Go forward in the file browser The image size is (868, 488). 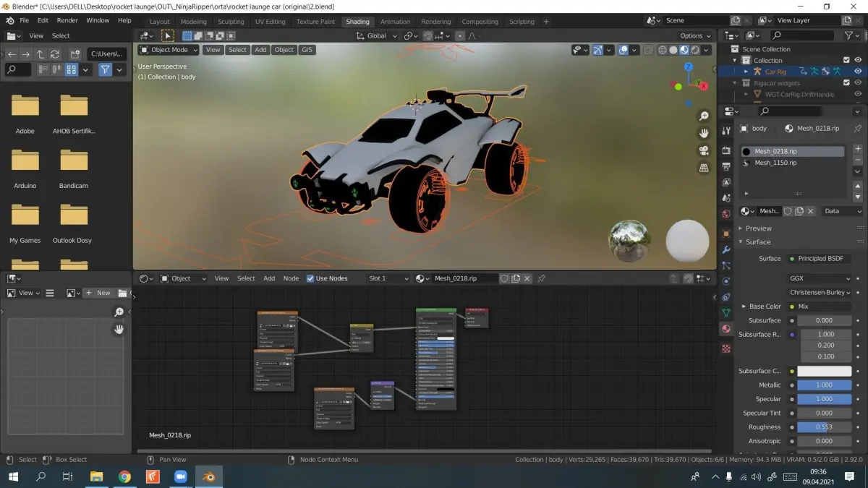(26, 53)
